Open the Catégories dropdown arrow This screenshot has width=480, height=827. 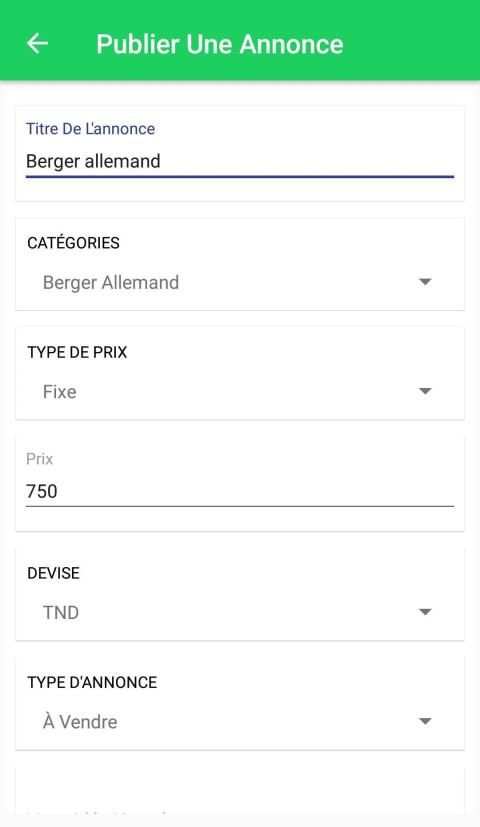pyautogui.click(x=425, y=282)
